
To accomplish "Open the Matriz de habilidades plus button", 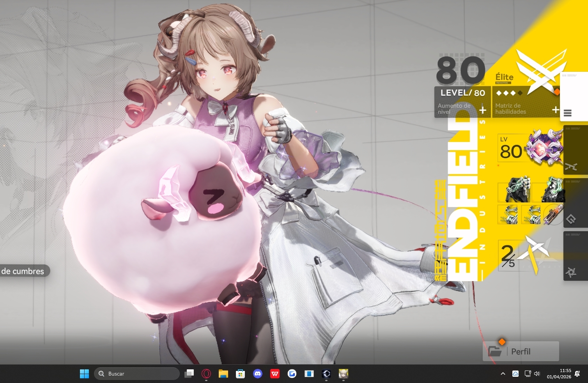I will pos(556,110).
